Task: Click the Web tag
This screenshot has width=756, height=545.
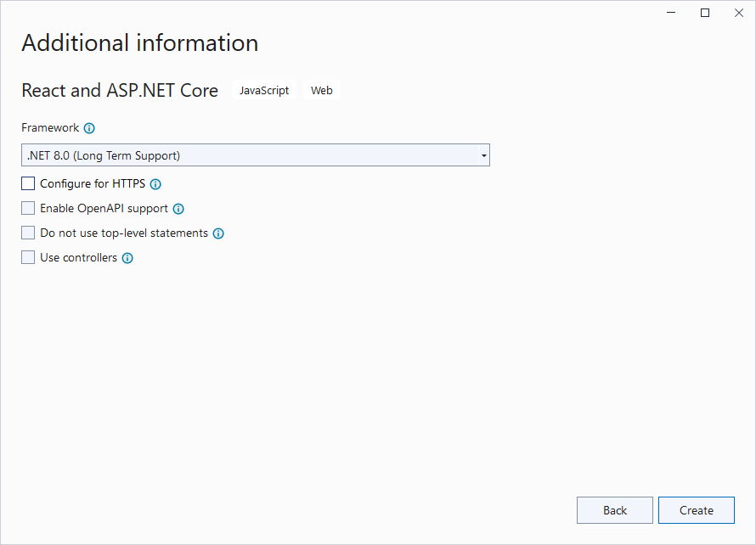Action: pos(322,90)
